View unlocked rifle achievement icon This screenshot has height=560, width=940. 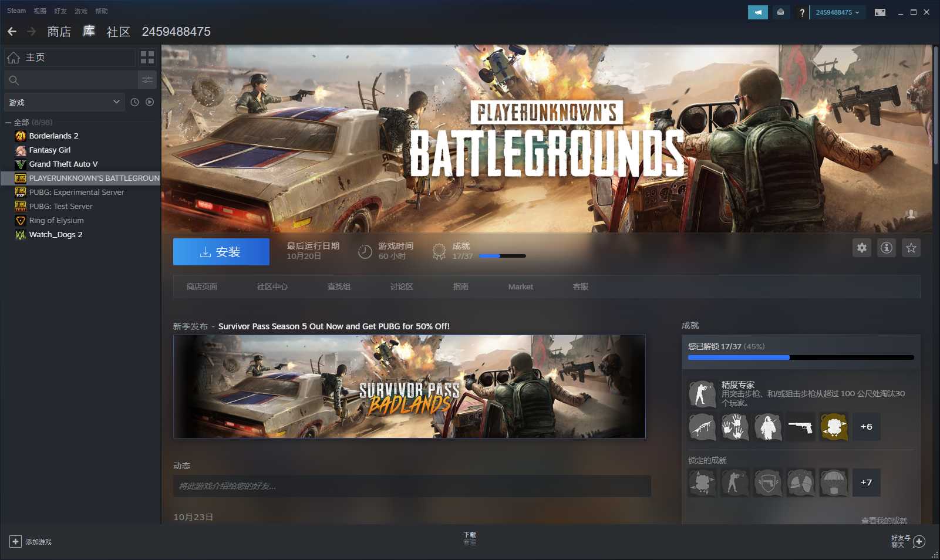pyautogui.click(x=702, y=427)
